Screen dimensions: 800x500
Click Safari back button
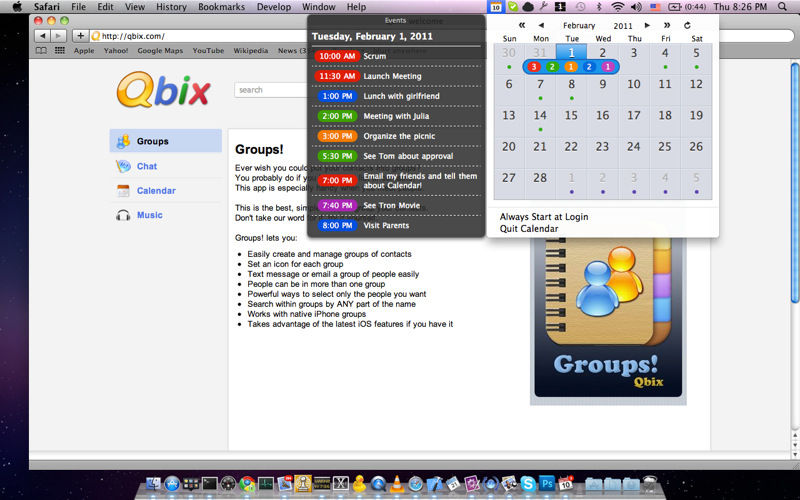tap(43, 36)
